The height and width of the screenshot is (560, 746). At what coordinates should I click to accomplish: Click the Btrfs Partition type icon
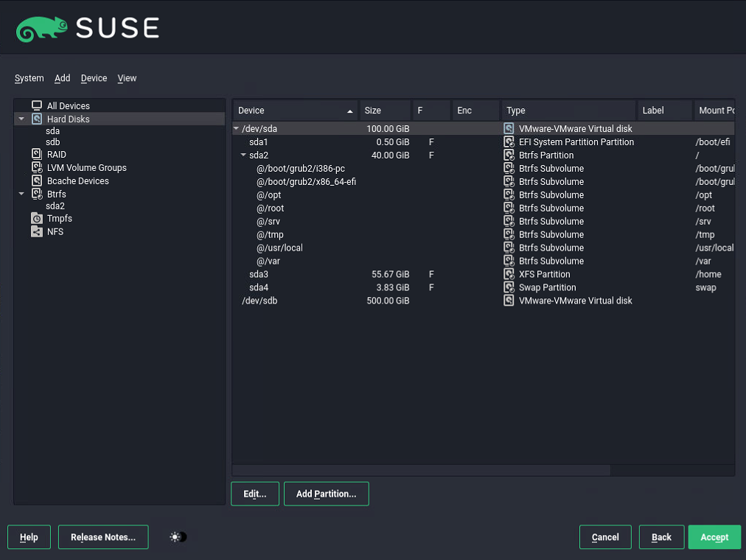point(509,155)
